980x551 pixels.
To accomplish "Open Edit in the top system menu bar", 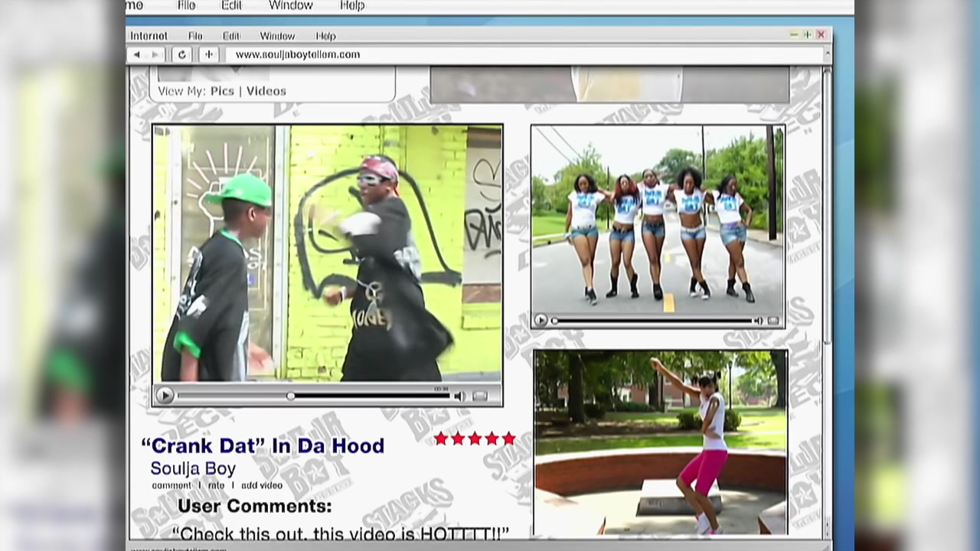I will click(x=231, y=5).
